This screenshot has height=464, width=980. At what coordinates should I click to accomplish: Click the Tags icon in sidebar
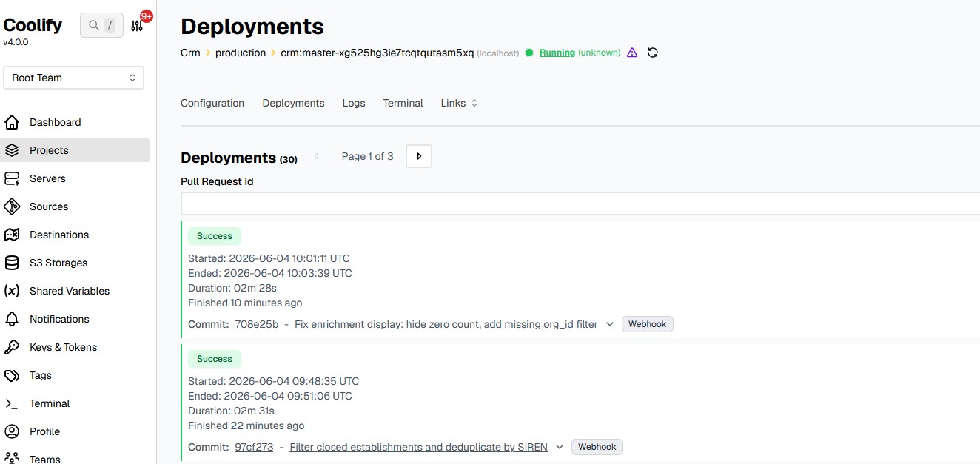click(12, 375)
